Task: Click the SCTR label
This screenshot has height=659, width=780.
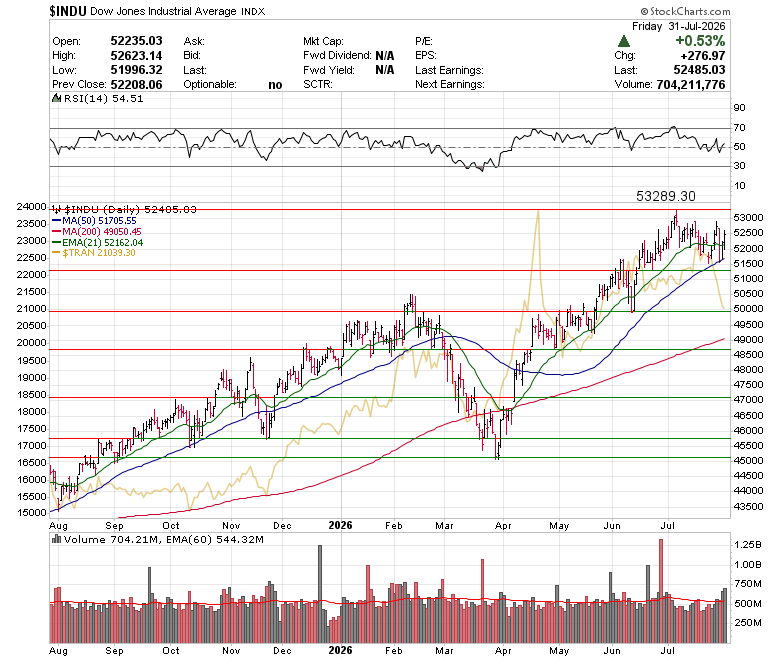Action: click(318, 85)
